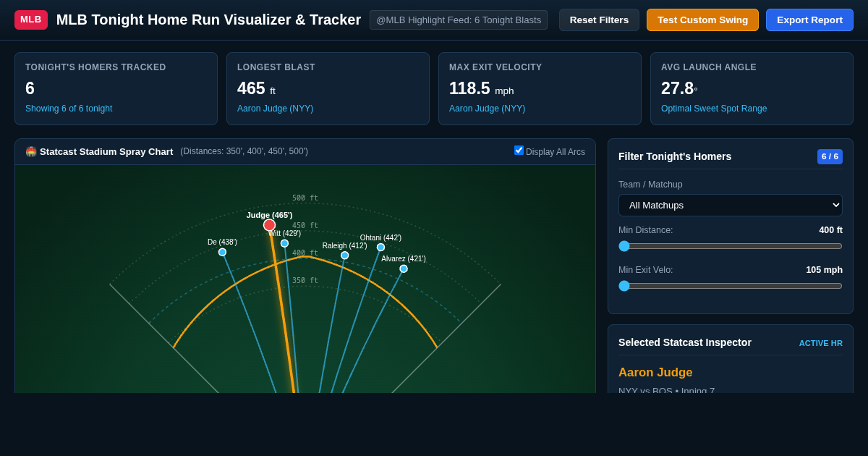Click the 6 / 6 filter count badge
Viewport: 868px width, 456px height.
(x=830, y=156)
